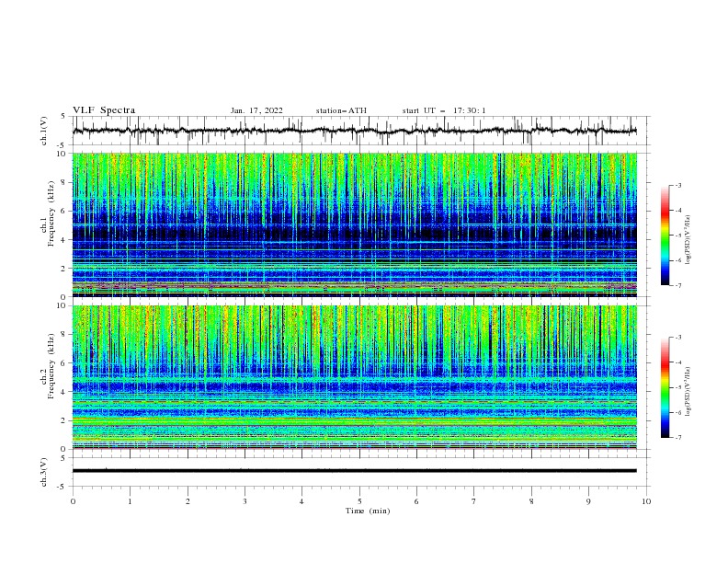Click time axis tick label '6'
This screenshot has width=728, height=563.
[x=416, y=501]
